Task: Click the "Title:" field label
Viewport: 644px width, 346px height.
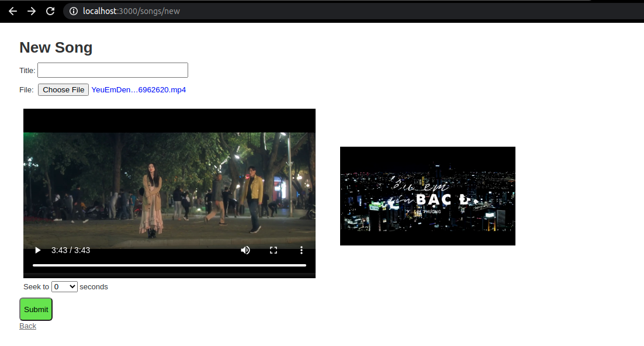Action: (27, 70)
